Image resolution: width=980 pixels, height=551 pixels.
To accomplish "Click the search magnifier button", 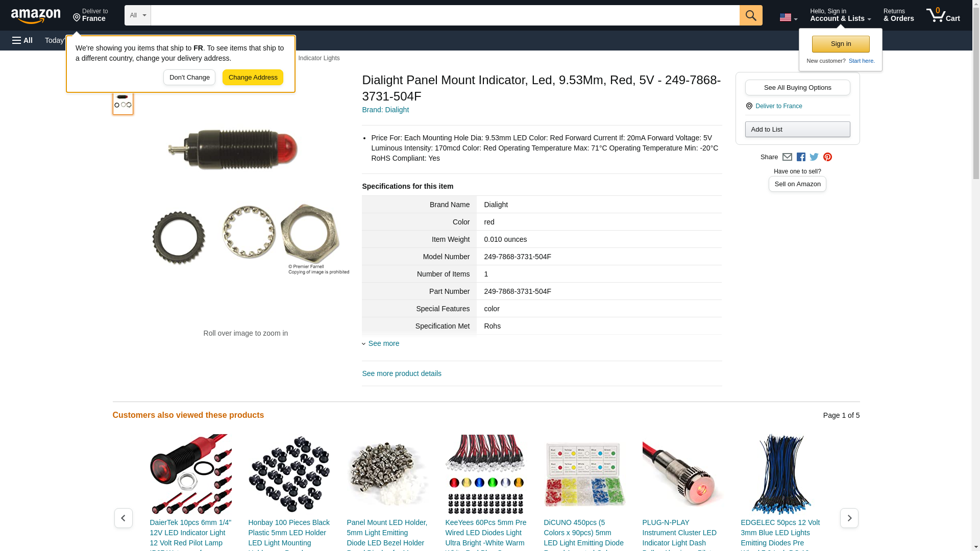I will pos(750,15).
